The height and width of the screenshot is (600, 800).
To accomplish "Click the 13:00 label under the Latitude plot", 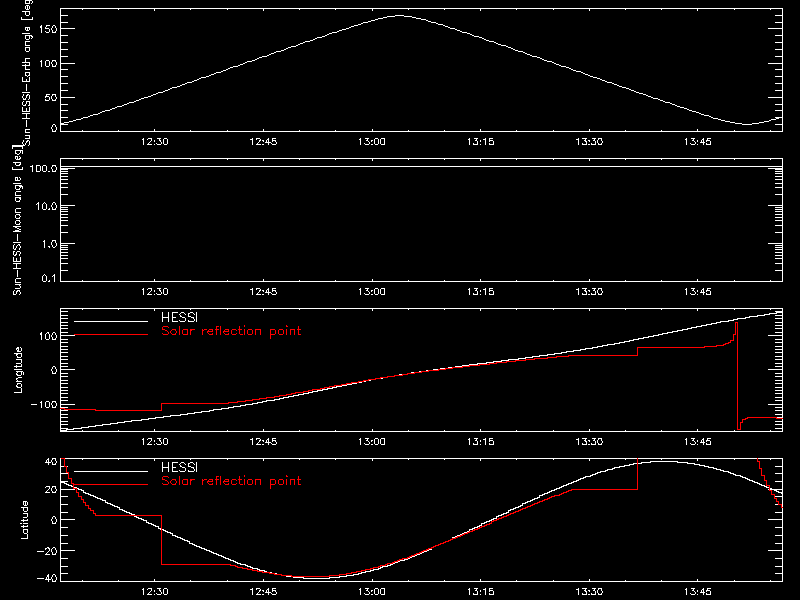I will [372, 592].
